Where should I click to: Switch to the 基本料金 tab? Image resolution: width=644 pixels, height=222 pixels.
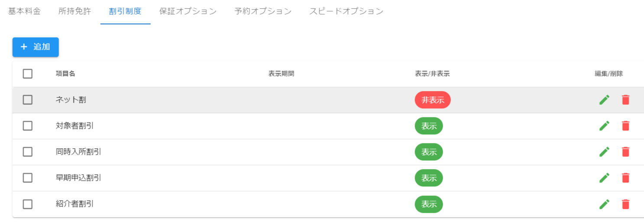[24, 11]
